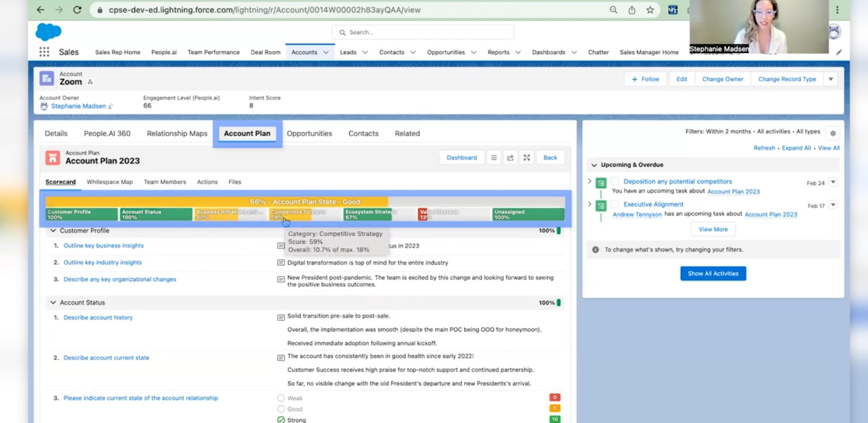868x423 pixels.
Task: Reload the page with the refresh icon
Action: pos(77,10)
